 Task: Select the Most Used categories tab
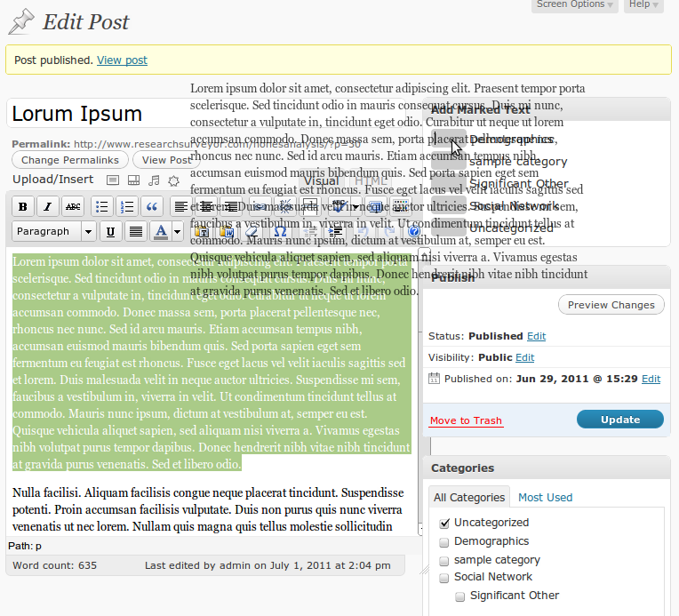pos(545,497)
